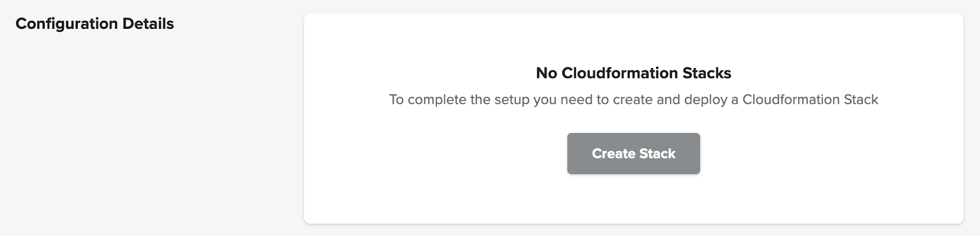Click the word Create on the gray button
The width and height of the screenshot is (980, 236).
point(613,153)
